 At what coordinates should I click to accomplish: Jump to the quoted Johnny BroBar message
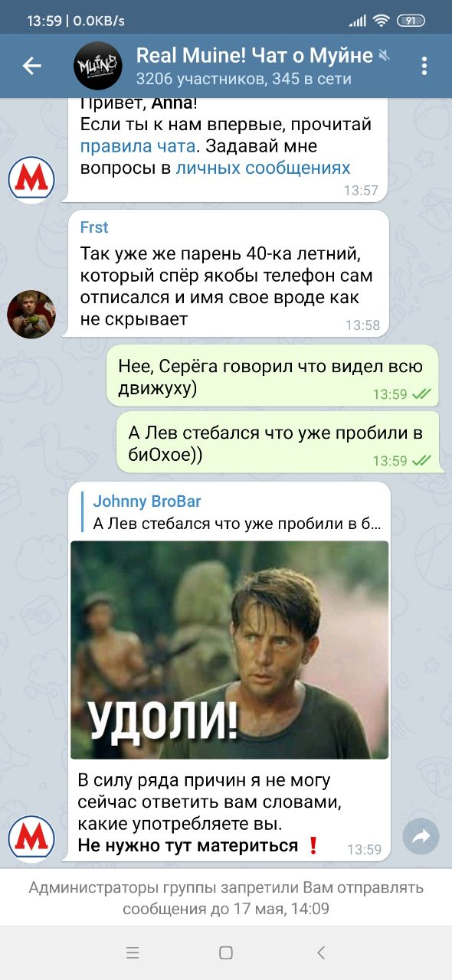[x=230, y=512]
